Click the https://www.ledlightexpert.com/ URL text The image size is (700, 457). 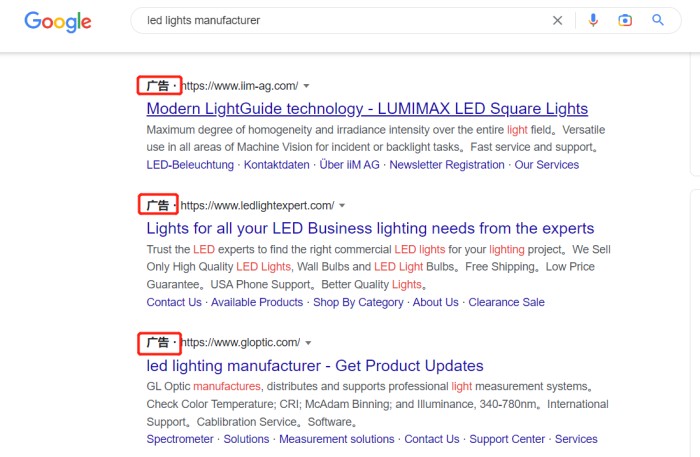click(257, 205)
